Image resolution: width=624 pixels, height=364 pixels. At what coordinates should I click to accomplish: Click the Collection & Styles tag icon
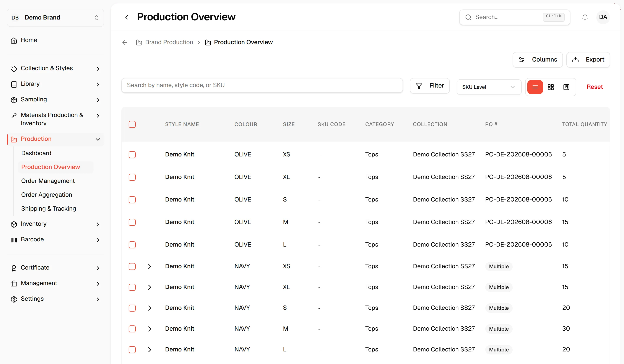coord(14,69)
